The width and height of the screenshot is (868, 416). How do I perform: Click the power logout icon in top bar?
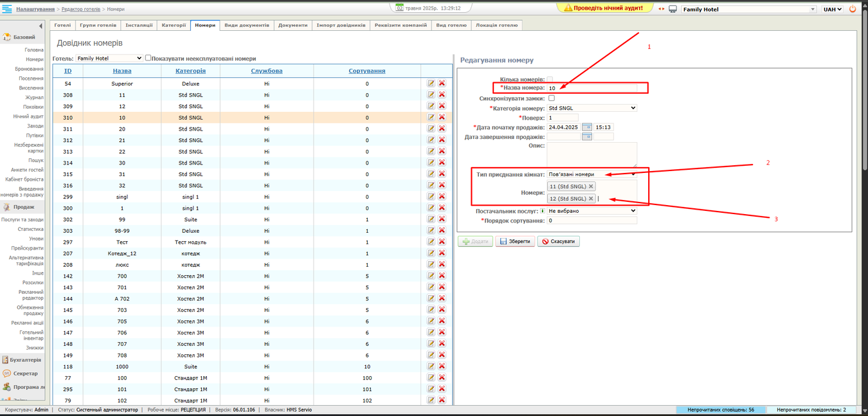(853, 9)
